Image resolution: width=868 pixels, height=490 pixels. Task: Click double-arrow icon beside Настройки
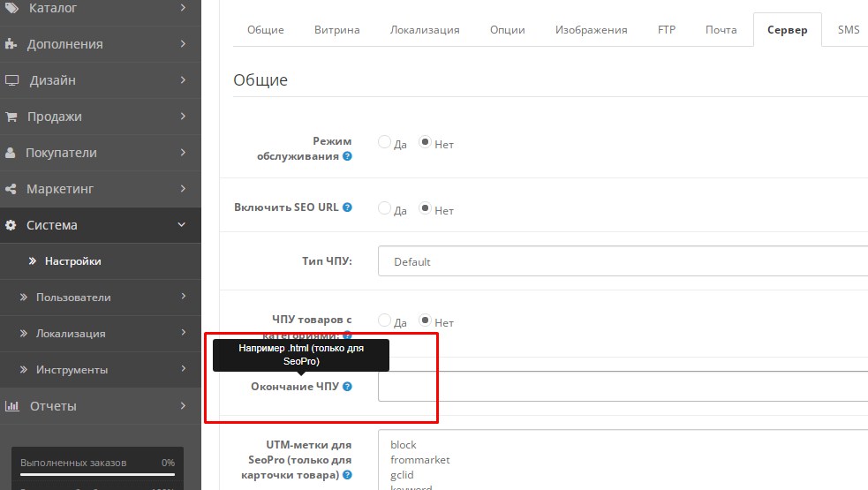click(32, 260)
